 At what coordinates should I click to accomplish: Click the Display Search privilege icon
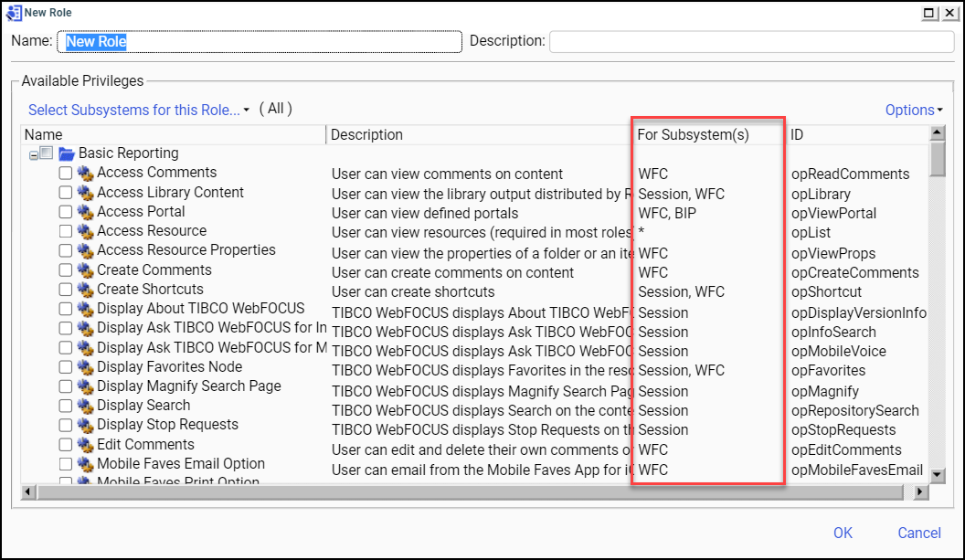point(84,406)
